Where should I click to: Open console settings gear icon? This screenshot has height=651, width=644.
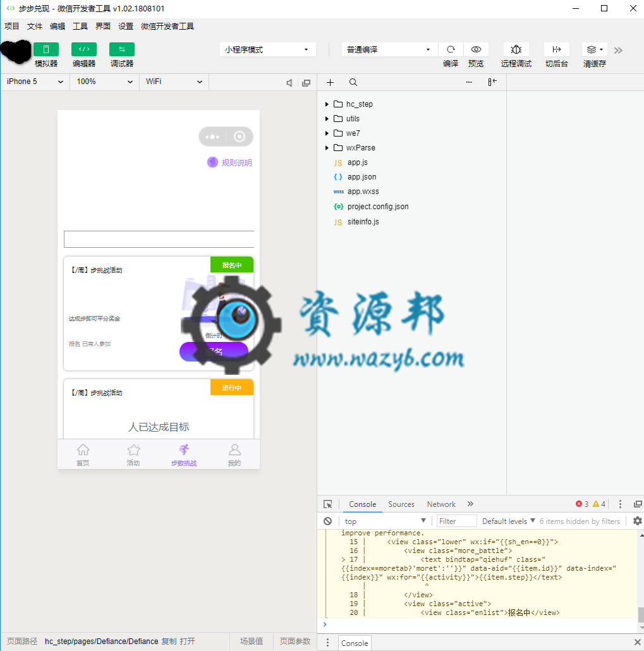click(x=637, y=521)
